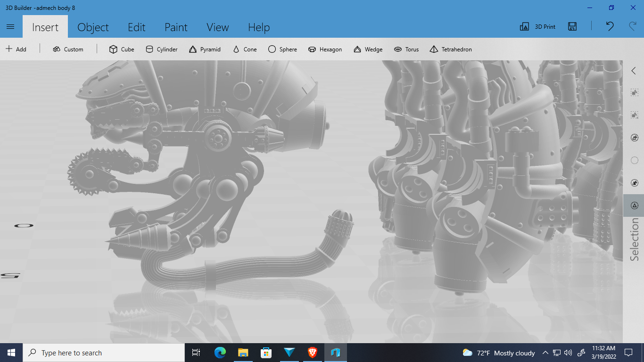
Task: Open the weather widget showing 72°F
Action: [498, 353]
